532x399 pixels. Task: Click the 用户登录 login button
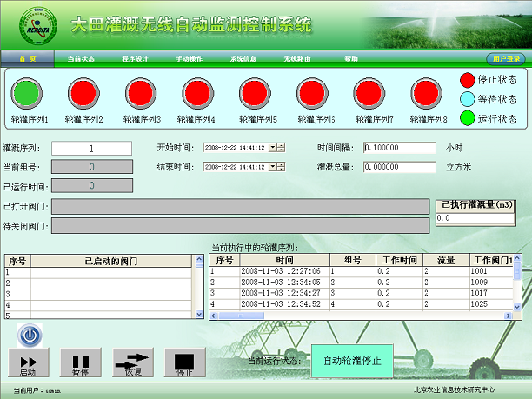[x=505, y=58]
